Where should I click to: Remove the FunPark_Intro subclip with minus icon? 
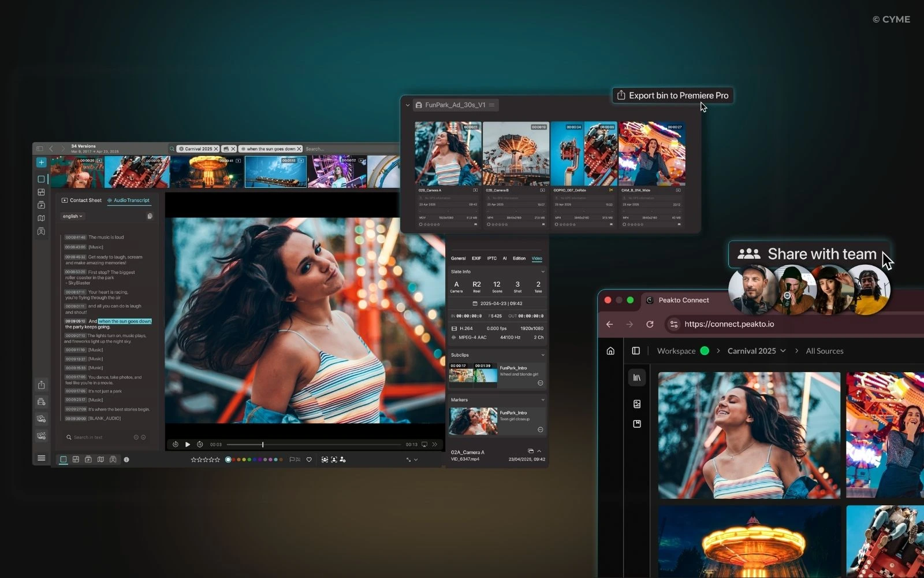pos(540,383)
